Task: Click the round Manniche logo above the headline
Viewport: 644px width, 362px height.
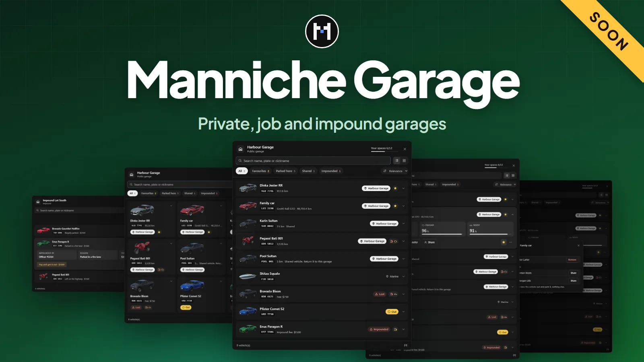Action: pos(322,31)
